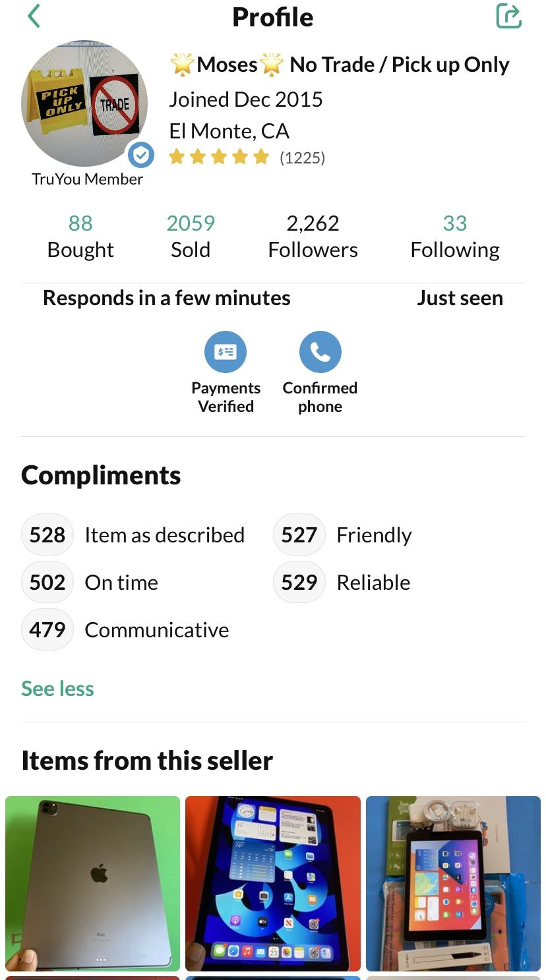View the 2059 Sold items

pyautogui.click(x=191, y=237)
